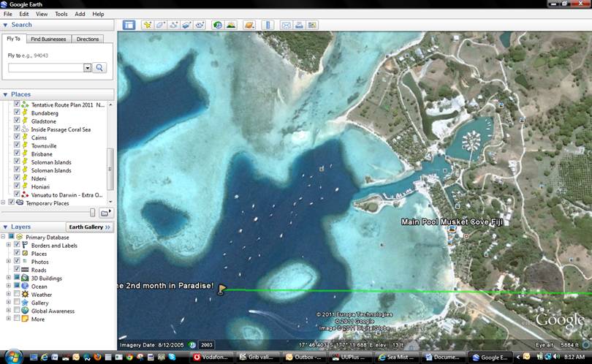Click View in Google Maps icon
Viewport: 592px width, 364px height.
(x=312, y=26)
